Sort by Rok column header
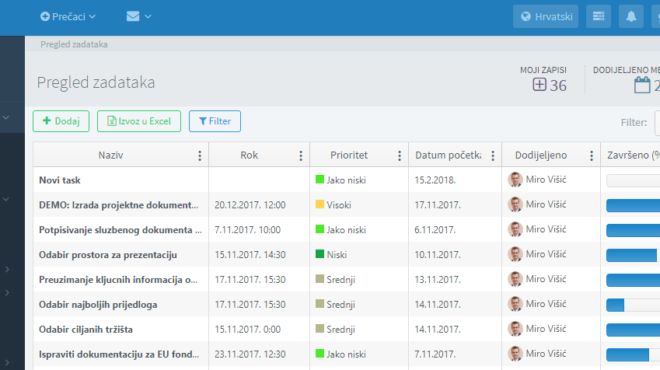Image resolution: width=660 pixels, height=370 pixels. (x=249, y=155)
